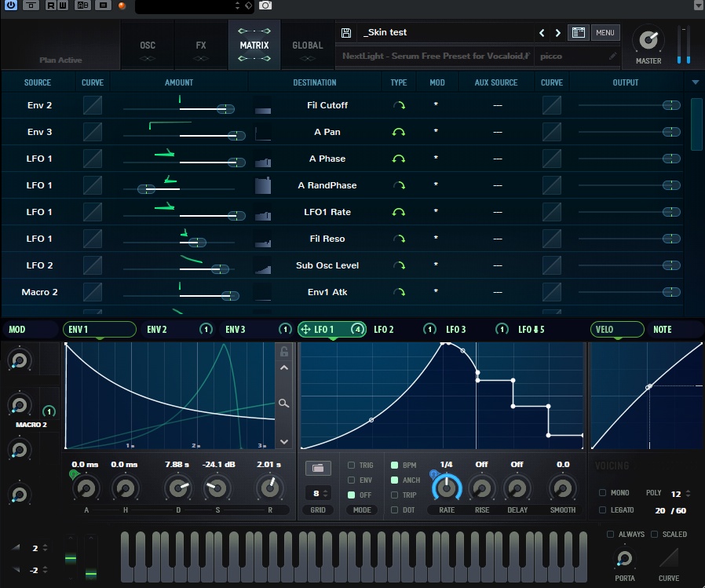The image size is (705, 588).
Task: Click the MENU button
Action: click(605, 32)
